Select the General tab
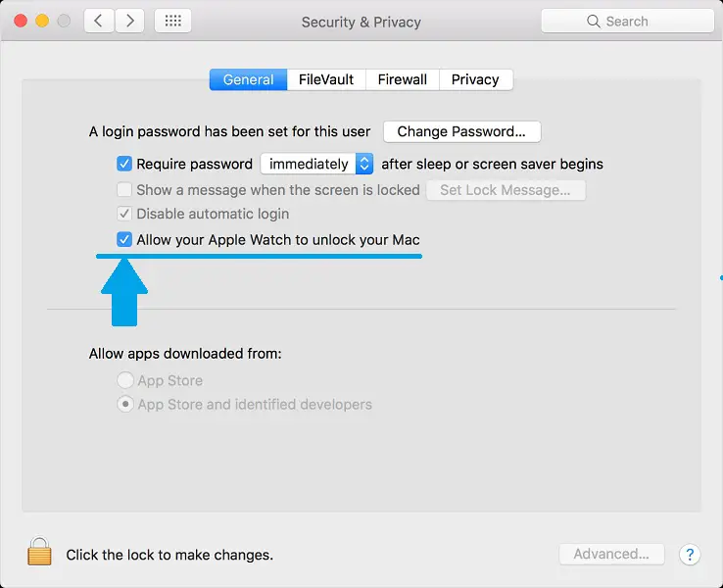The width and height of the screenshot is (723, 588). click(x=248, y=79)
